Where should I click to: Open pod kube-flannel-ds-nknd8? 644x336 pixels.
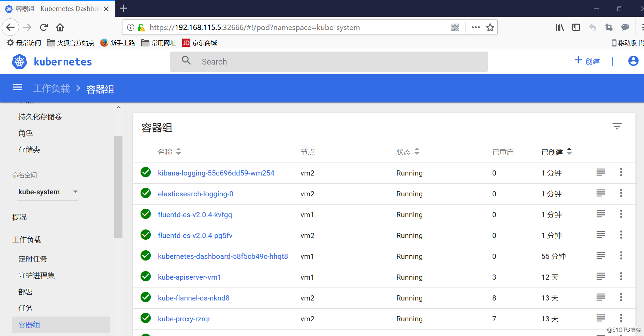pos(193,298)
